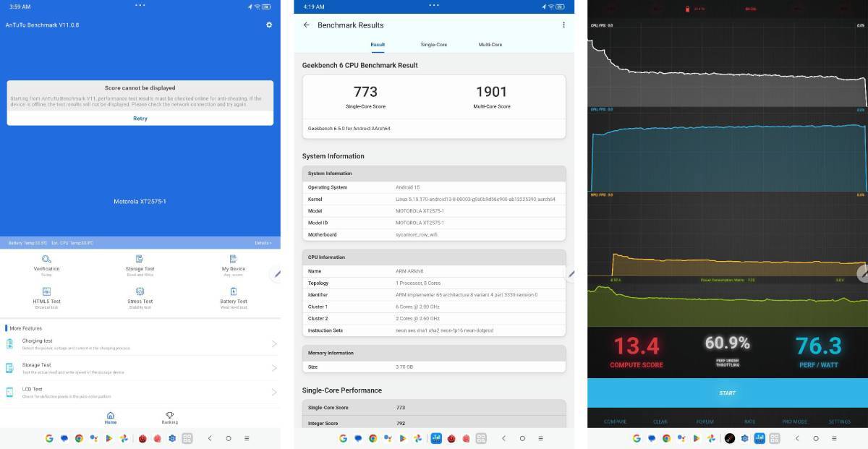Select Cluster 2 2.60 GHz row
Screen dimensions: 868x449
pyautogui.click(x=434, y=318)
